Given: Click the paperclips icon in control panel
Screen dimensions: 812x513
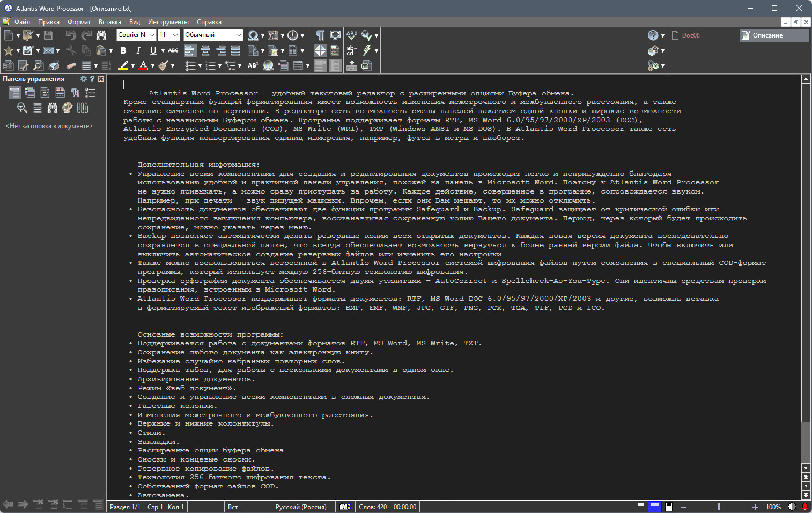Looking at the screenshot, I should (82, 108).
